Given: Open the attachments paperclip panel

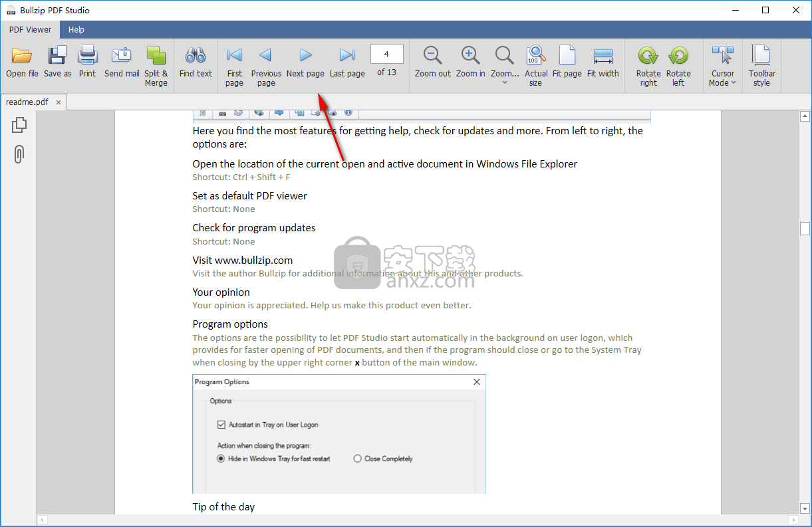Looking at the screenshot, I should click(19, 154).
